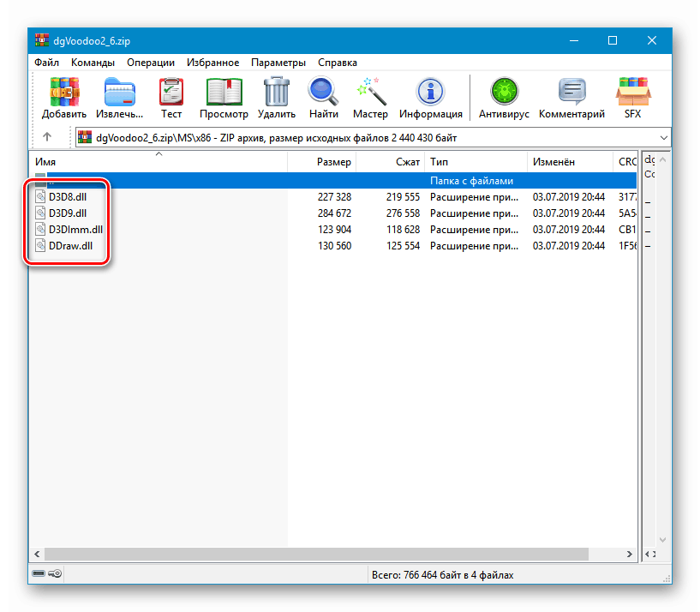
Task: Open Просмотр viewer tool
Action: tap(224, 98)
